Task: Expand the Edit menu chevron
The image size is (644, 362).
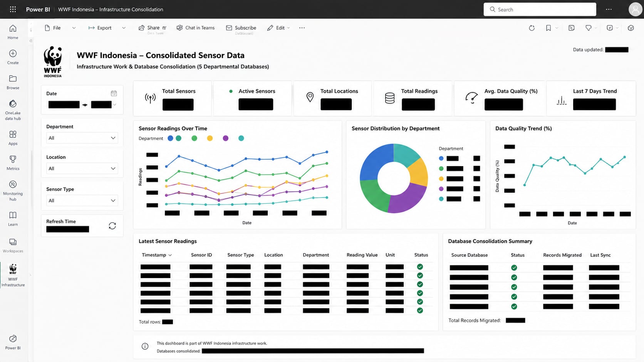Action: 288,28
